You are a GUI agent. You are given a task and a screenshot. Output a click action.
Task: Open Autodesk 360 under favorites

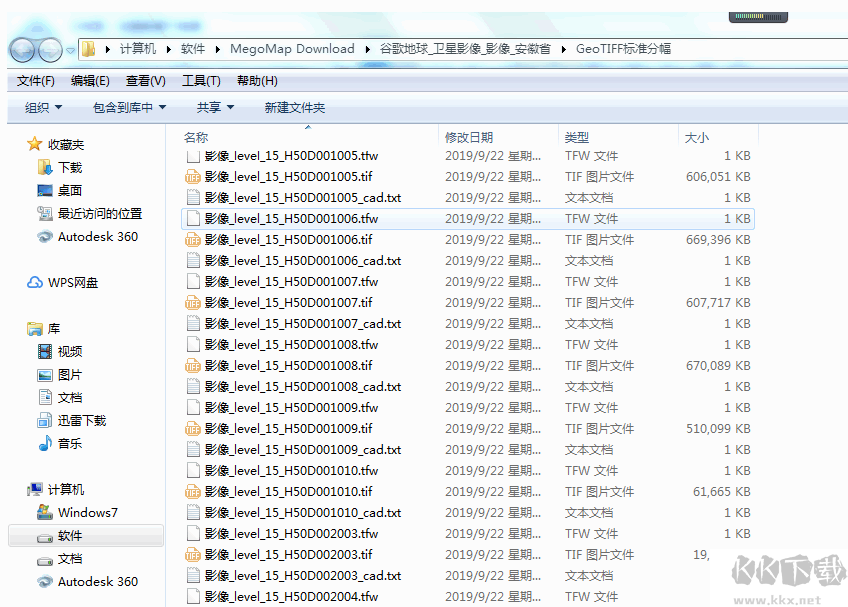pos(88,237)
